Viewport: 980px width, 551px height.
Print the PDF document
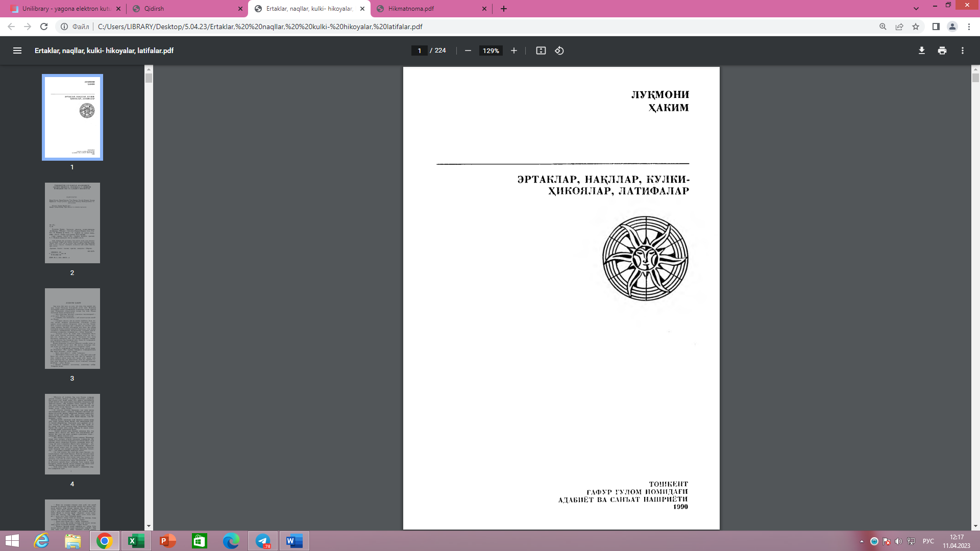coord(942,51)
